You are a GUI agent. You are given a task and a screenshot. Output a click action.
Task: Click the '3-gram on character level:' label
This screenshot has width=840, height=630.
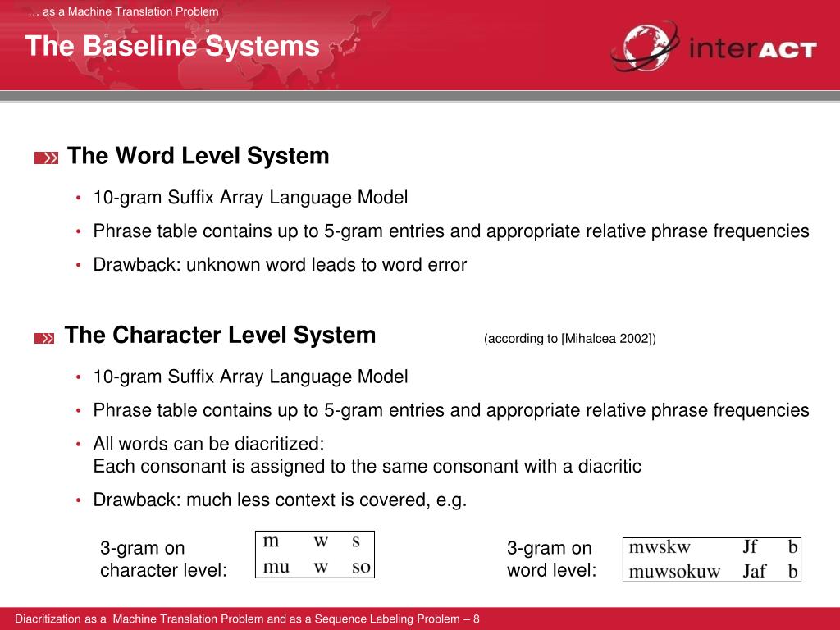coord(163,559)
